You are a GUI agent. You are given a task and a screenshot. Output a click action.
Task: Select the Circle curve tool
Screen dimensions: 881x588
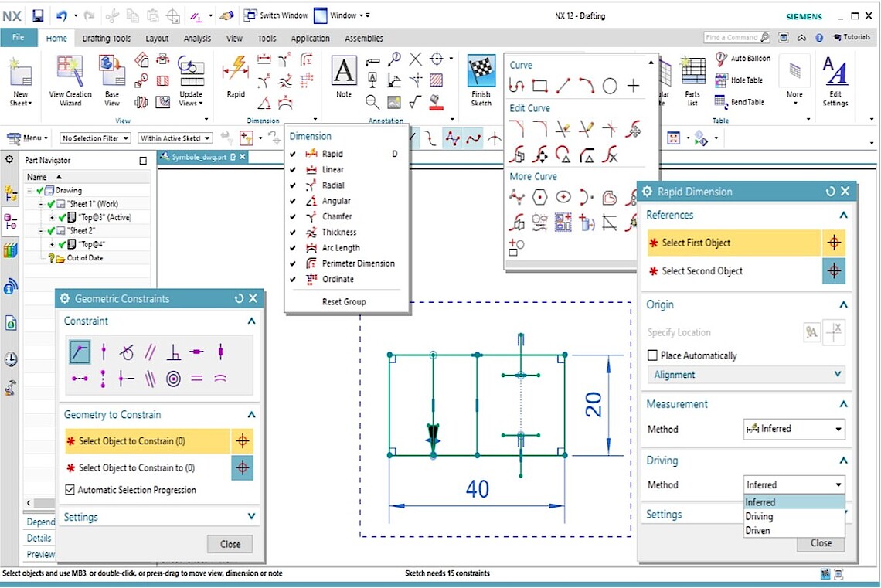tap(610, 86)
